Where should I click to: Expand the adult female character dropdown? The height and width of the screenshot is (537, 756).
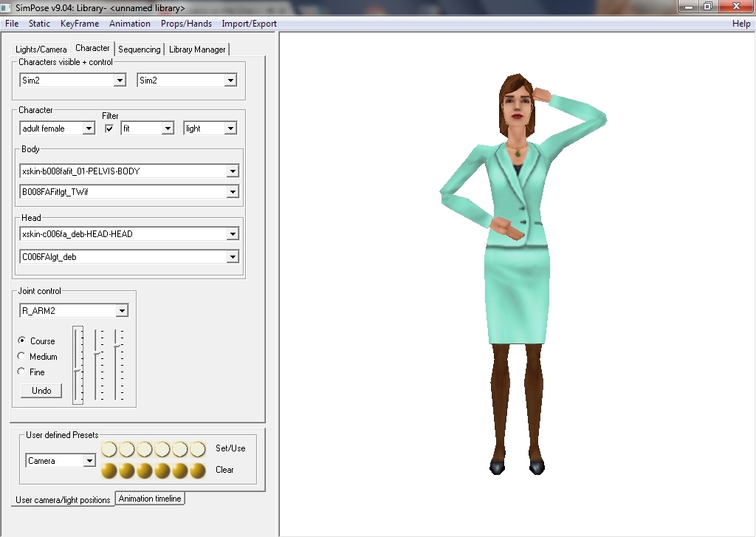89,129
